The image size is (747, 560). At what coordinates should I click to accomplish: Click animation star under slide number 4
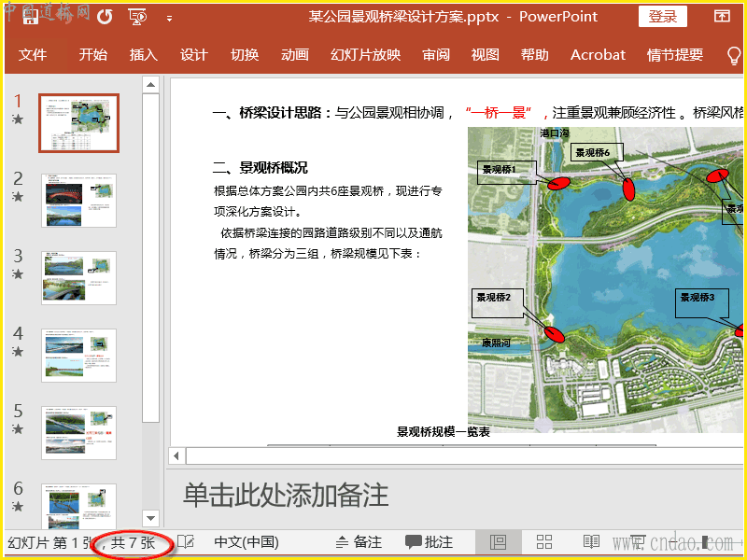pyautogui.click(x=18, y=352)
